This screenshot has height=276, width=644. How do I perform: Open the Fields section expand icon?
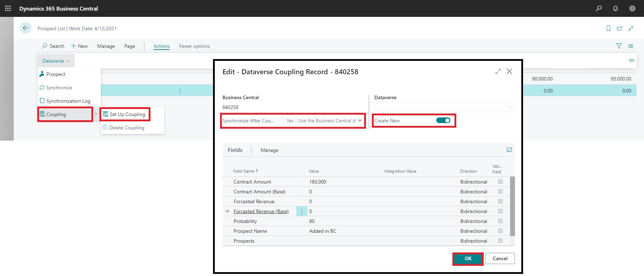pyautogui.click(x=509, y=150)
